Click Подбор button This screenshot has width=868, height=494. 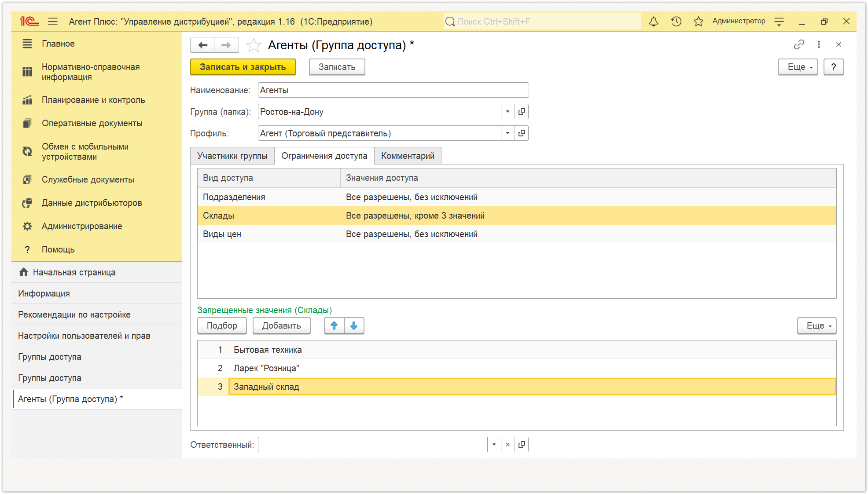pos(222,326)
